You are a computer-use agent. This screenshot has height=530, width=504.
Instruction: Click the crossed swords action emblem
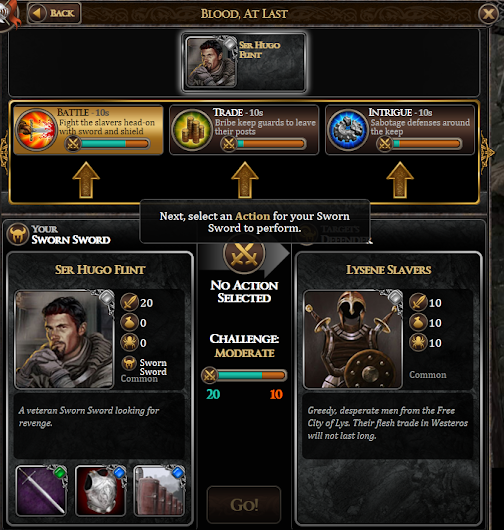coord(244,254)
